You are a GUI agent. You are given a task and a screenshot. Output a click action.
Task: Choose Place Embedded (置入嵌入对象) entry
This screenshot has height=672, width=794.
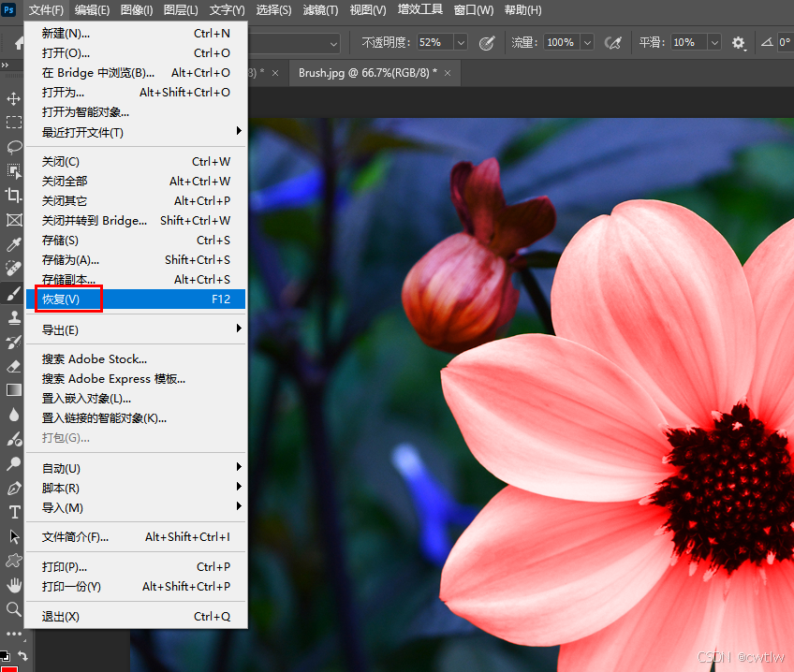(x=136, y=399)
